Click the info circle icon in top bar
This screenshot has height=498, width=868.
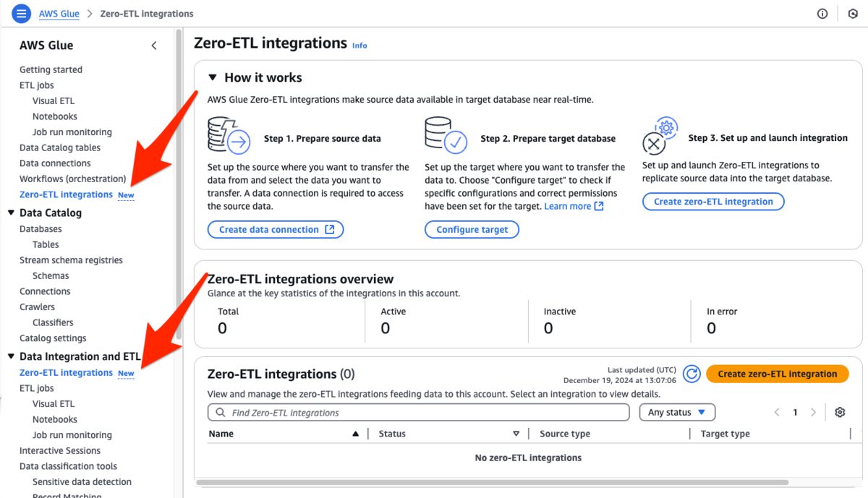[822, 14]
